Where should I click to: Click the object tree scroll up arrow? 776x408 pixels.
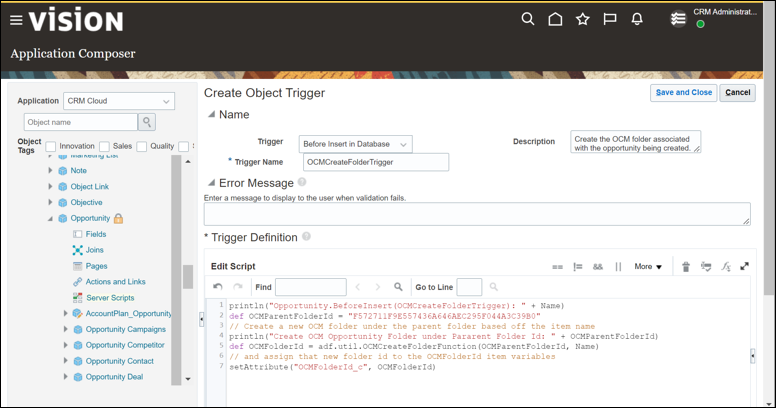[188, 161]
